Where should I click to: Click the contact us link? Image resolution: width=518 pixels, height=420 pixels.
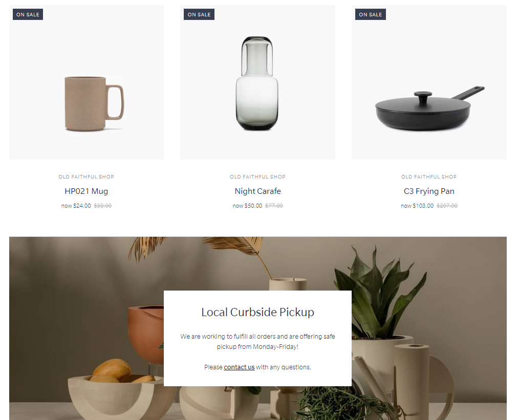239,367
